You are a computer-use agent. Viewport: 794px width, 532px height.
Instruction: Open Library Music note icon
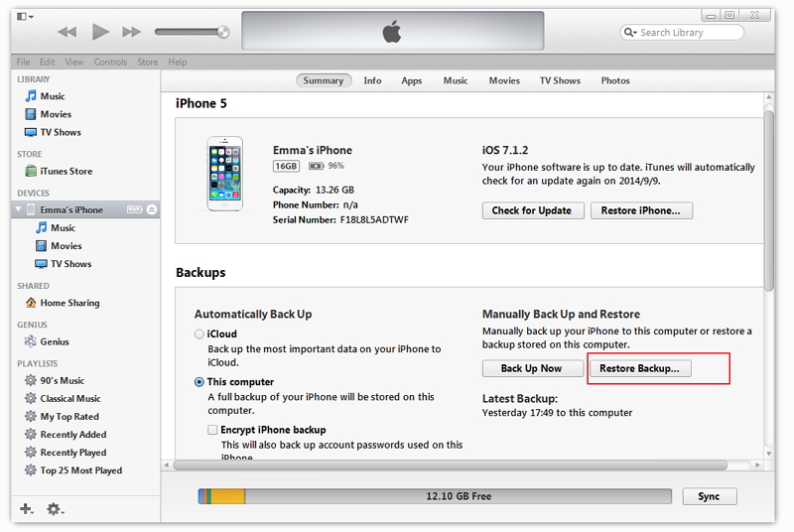31,95
